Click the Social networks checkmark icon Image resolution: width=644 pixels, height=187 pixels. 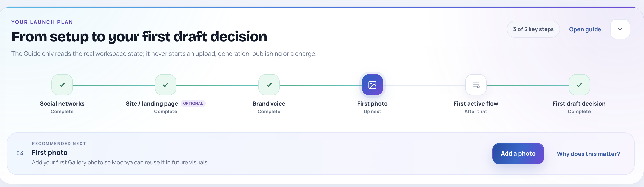coord(62,85)
